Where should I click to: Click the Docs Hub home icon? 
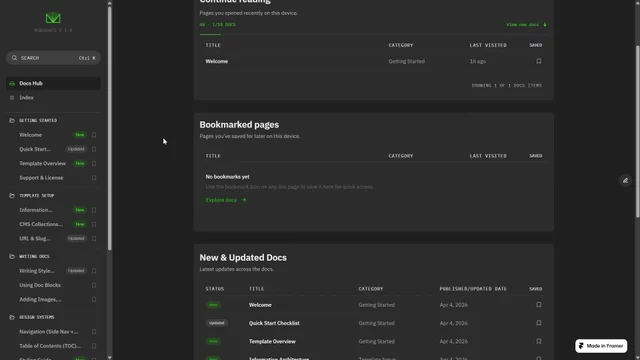pos(12,83)
